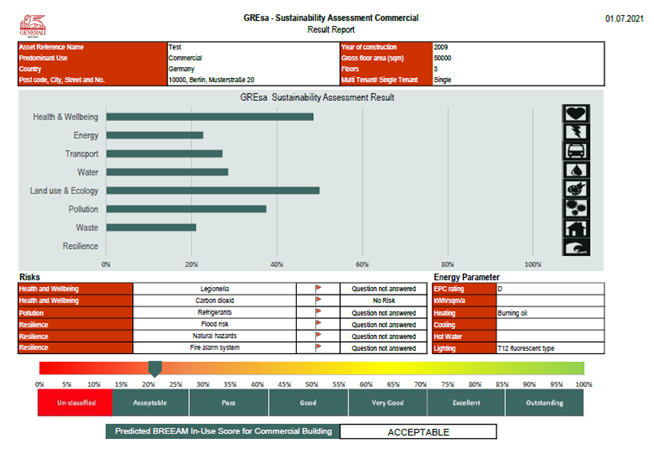The image size is (654, 449).
Task: Click the score marker on gradient bar
Action: coord(155,369)
